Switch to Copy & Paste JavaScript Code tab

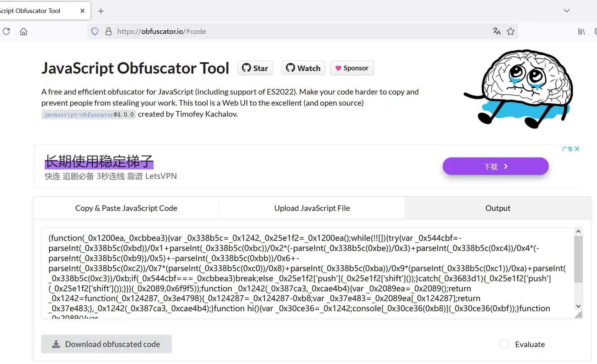coord(126,208)
